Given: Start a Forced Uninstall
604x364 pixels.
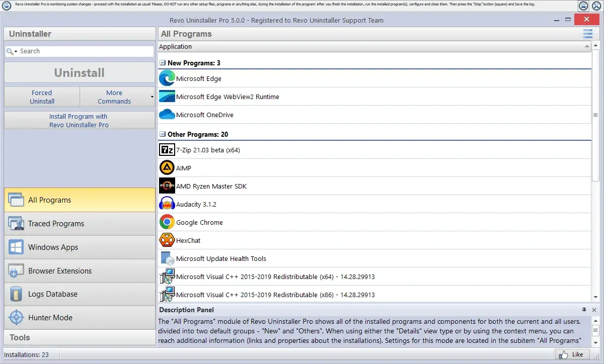Looking at the screenshot, I should click(x=41, y=97).
